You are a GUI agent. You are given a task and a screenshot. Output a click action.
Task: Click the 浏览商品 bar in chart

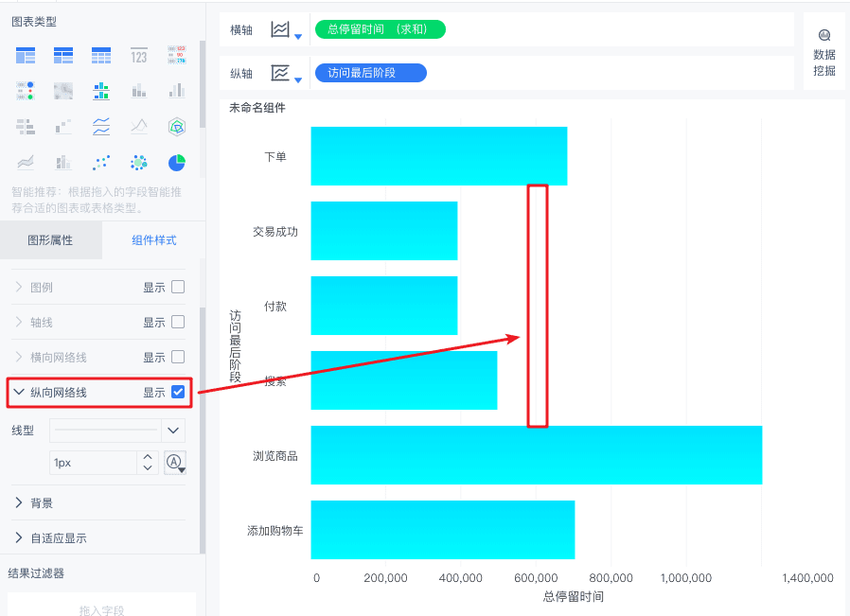point(537,455)
